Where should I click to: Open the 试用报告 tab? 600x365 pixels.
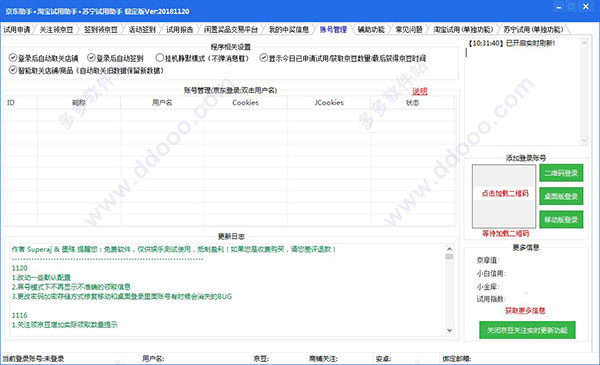point(179,29)
